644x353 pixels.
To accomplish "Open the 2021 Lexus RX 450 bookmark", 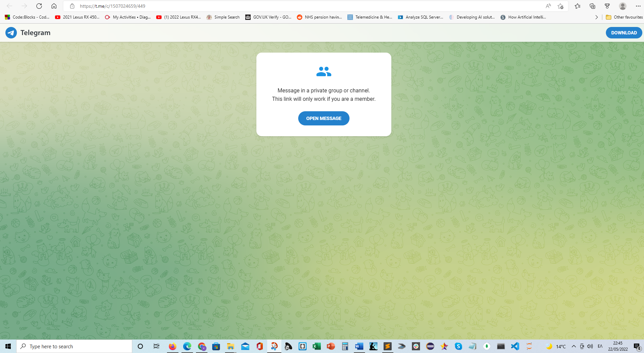I will coord(77,17).
